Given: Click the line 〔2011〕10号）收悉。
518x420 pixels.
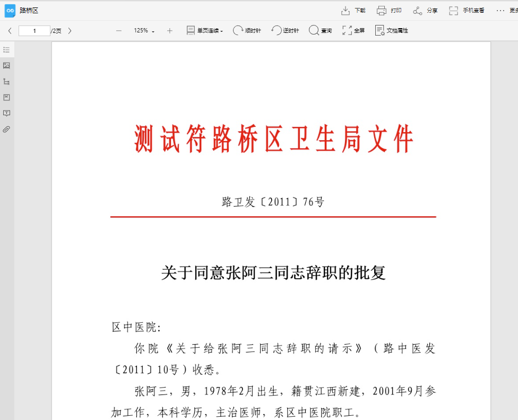Looking at the screenshot, I should (x=167, y=370).
